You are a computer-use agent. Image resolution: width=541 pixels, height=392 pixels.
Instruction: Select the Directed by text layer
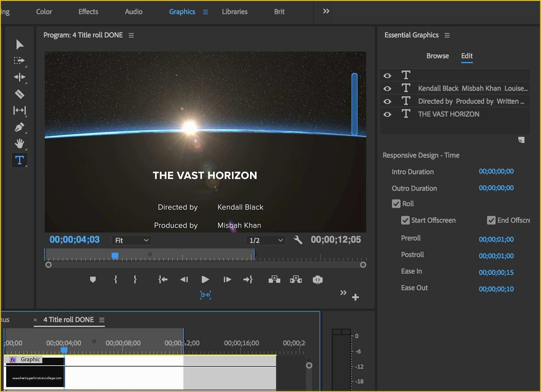tap(455, 101)
